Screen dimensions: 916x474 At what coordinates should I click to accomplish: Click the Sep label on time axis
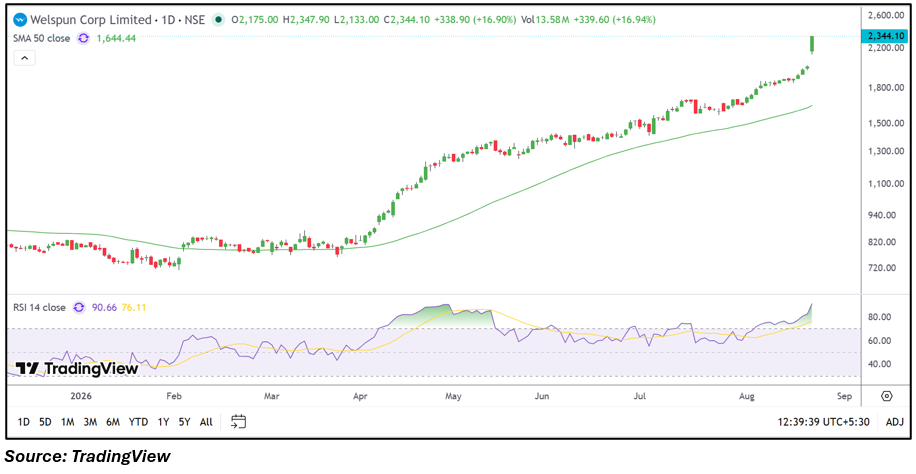[844, 397]
